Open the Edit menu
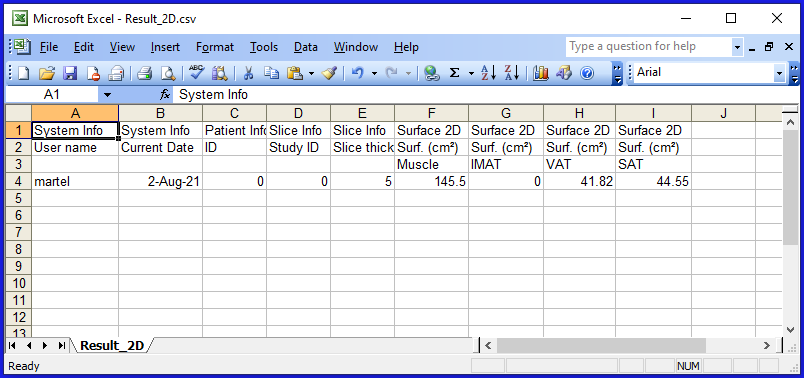Viewport: 804px width, 378px height. (x=84, y=47)
